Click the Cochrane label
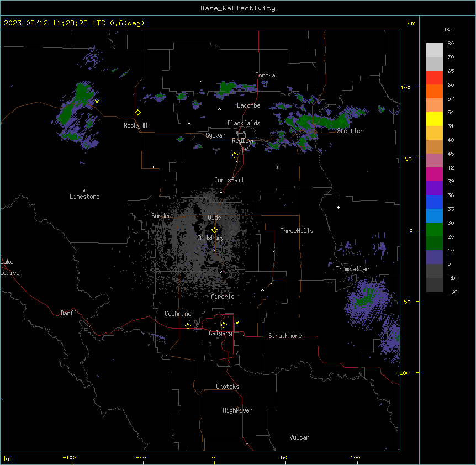This screenshot has height=465, width=476. click(178, 314)
